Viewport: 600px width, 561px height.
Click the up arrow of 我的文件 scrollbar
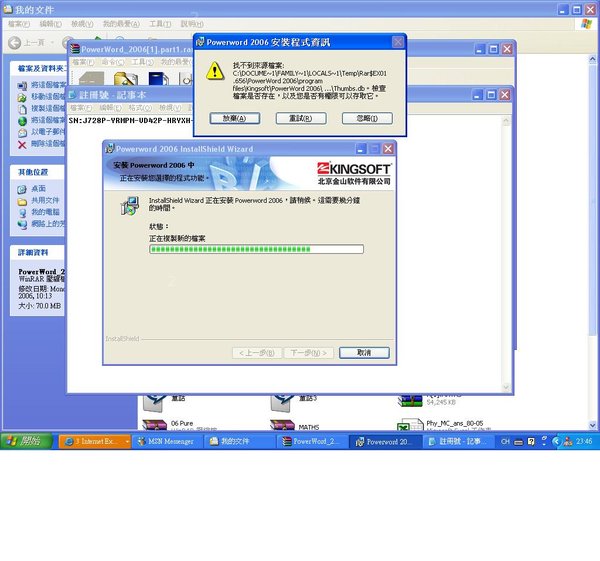point(592,59)
